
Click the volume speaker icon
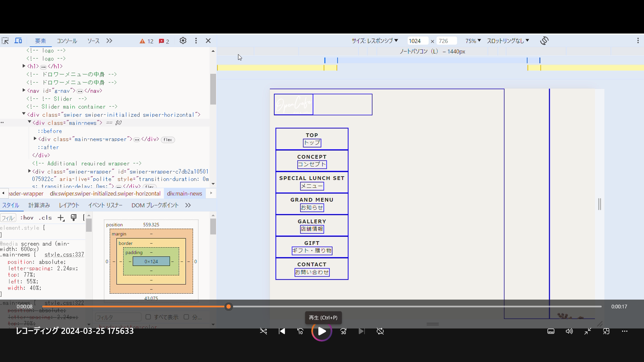tap(569, 331)
